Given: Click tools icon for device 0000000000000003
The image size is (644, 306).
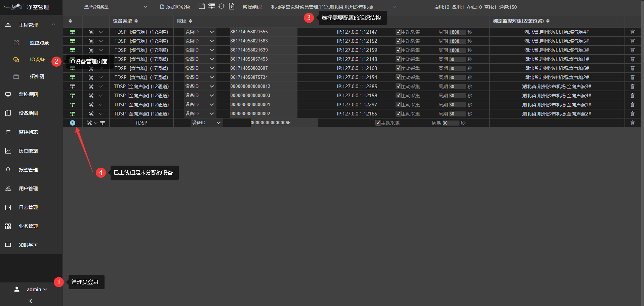Looking at the screenshot, I should pyautogui.click(x=91, y=96).
